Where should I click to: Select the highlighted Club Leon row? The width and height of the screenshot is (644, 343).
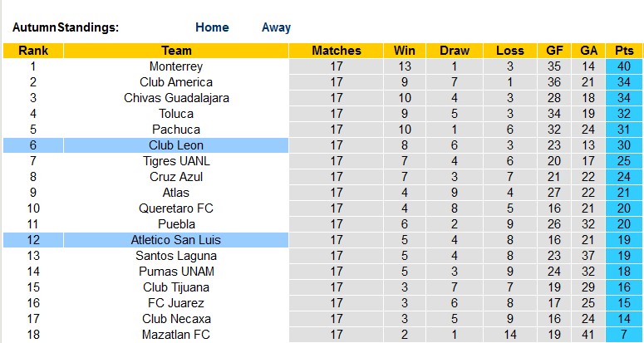176,145
